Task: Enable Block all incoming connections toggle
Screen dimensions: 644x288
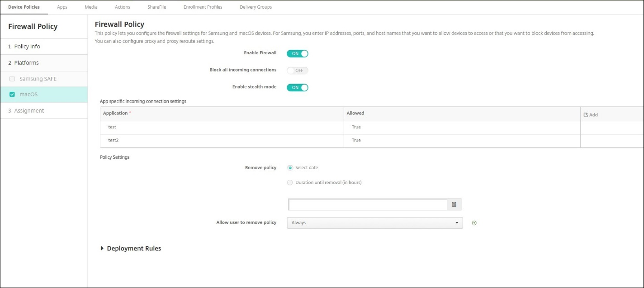Action: pos(297,71)
